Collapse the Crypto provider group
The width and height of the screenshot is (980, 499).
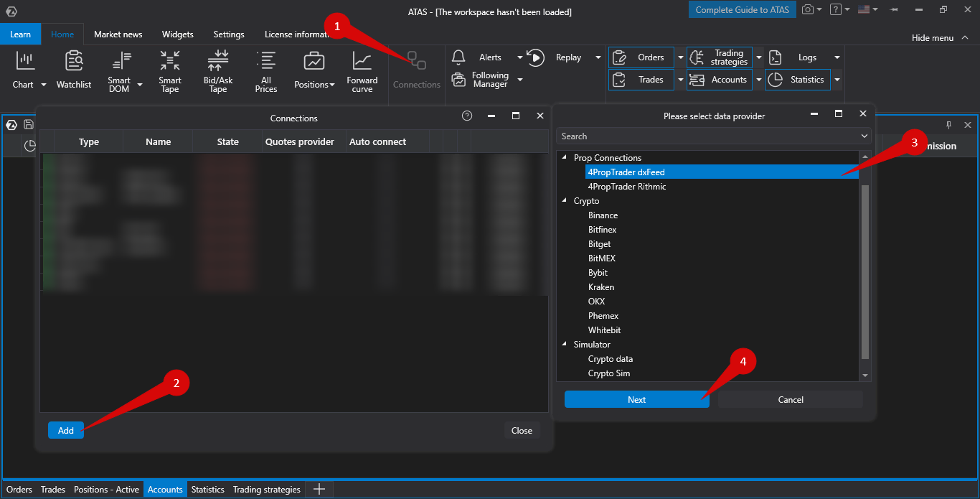tap(564, 200)
